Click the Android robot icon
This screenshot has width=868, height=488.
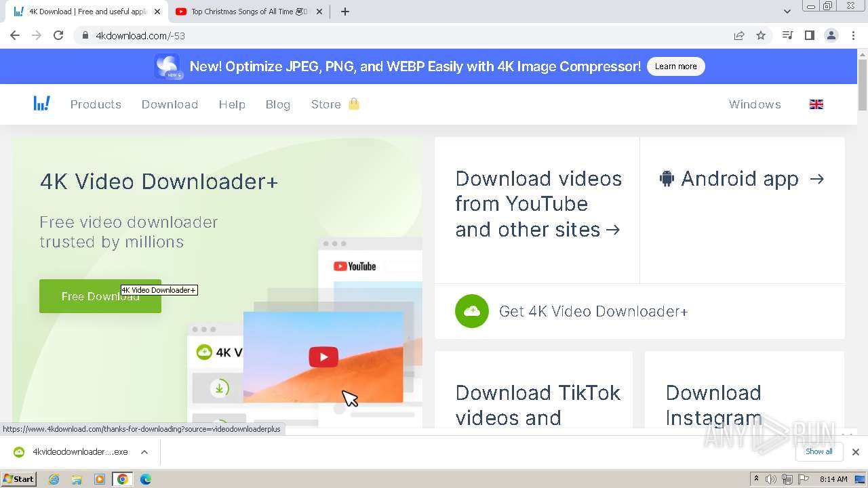click(667, 178)
